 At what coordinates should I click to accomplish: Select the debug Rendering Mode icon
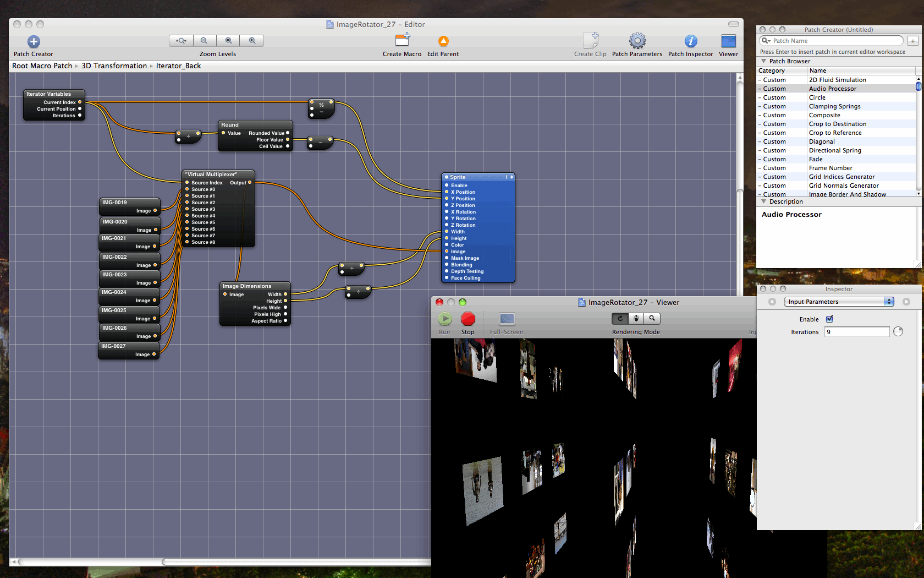pyautogui.click(x=636, y=319)
